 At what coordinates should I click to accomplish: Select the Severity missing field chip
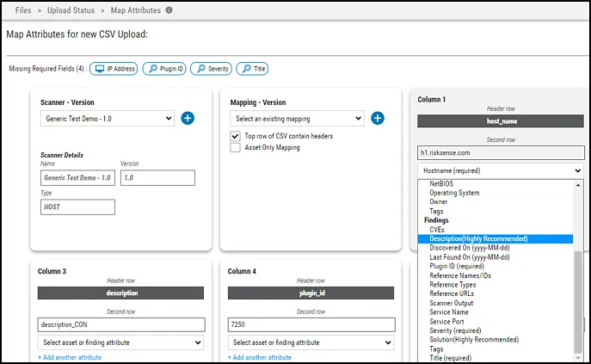tap(211, 69)
